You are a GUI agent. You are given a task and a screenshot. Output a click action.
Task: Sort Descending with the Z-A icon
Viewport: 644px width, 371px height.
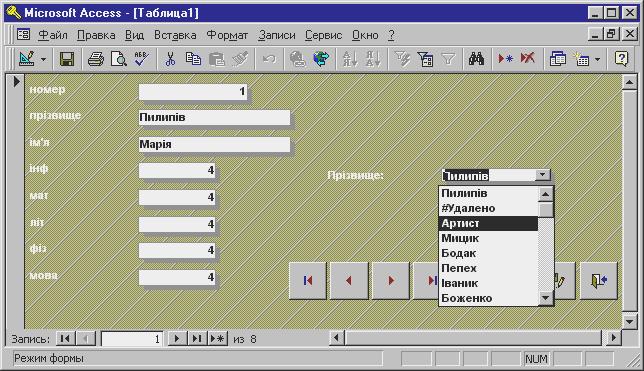point(373,59)
